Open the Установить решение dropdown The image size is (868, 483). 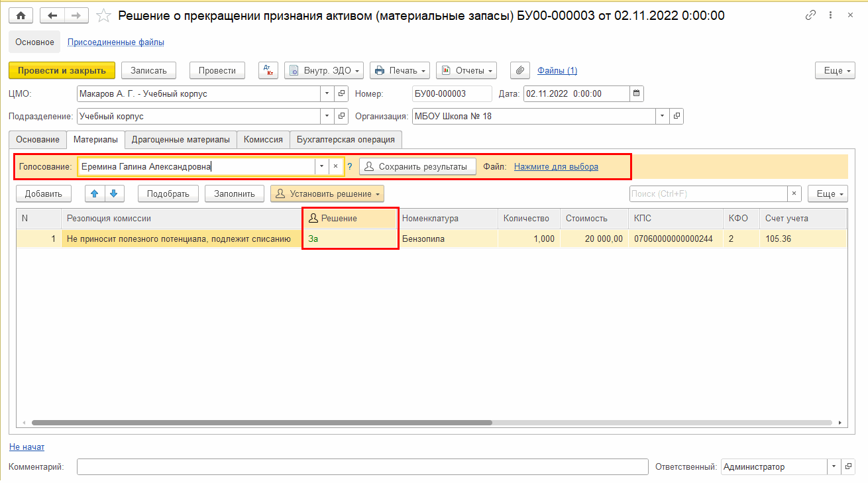pyautogui.click(x=327, y=193)
